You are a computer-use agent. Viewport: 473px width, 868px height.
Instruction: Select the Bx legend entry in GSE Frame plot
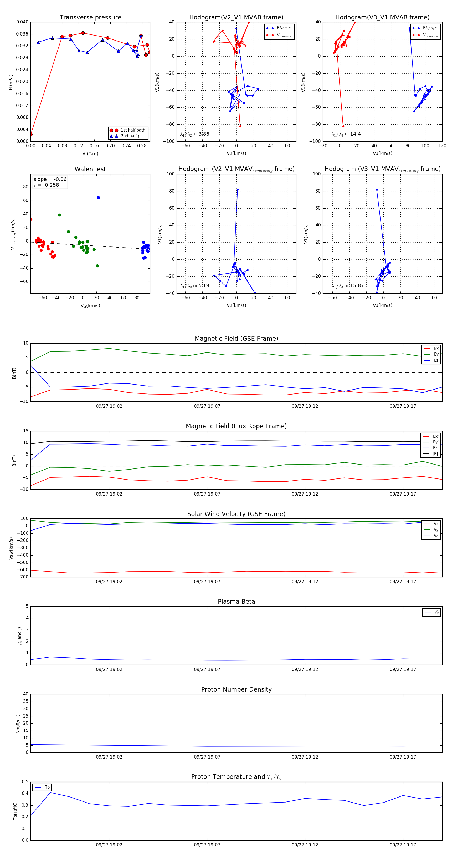point(431,349)
